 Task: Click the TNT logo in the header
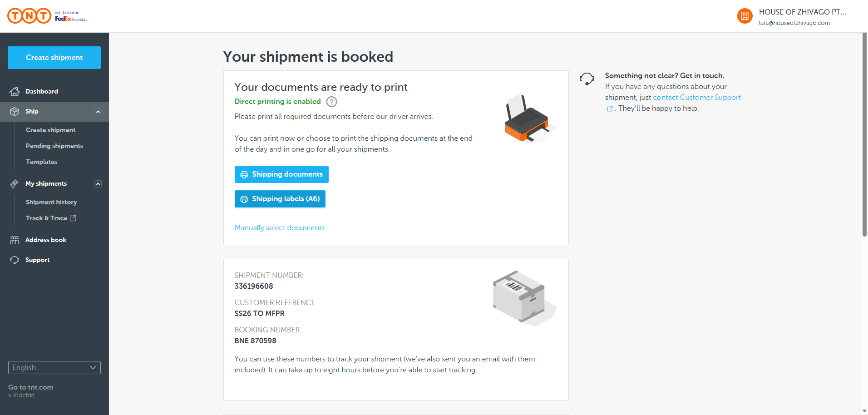30,16
